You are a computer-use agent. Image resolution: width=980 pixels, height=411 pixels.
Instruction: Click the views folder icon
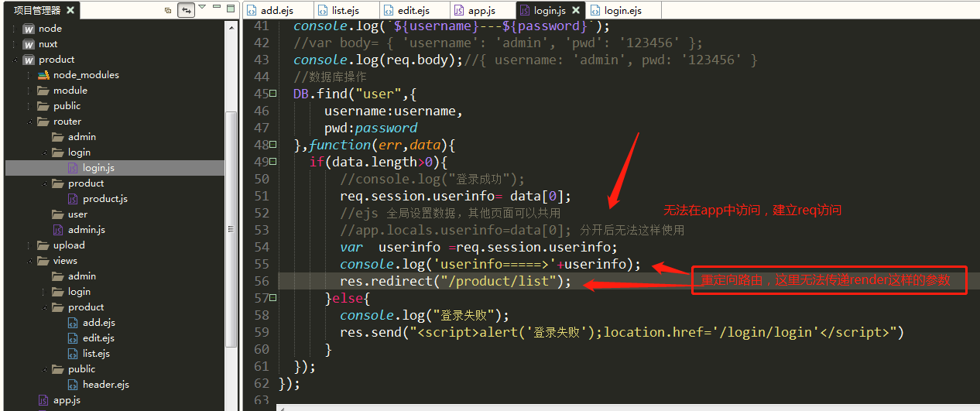[43, 261]
